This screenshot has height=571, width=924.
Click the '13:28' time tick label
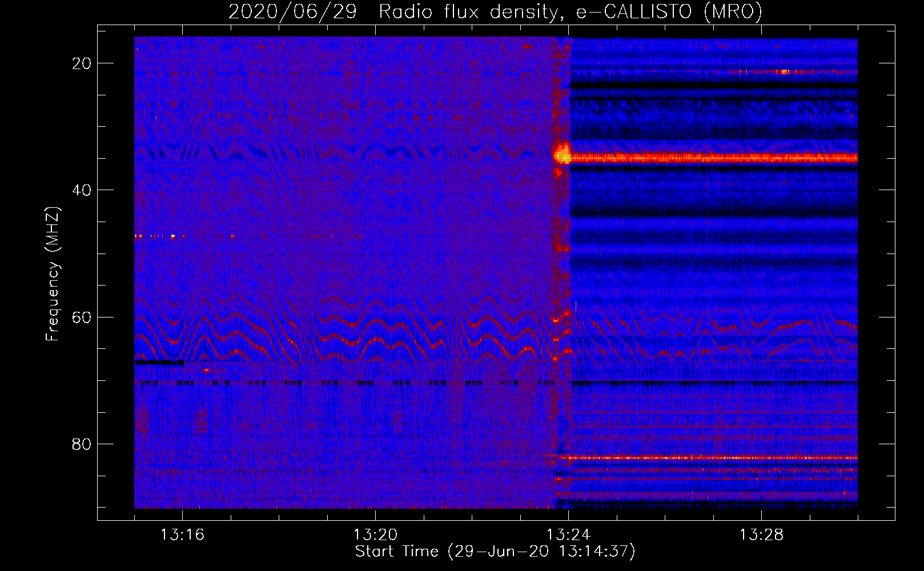[x=761, y=535]
